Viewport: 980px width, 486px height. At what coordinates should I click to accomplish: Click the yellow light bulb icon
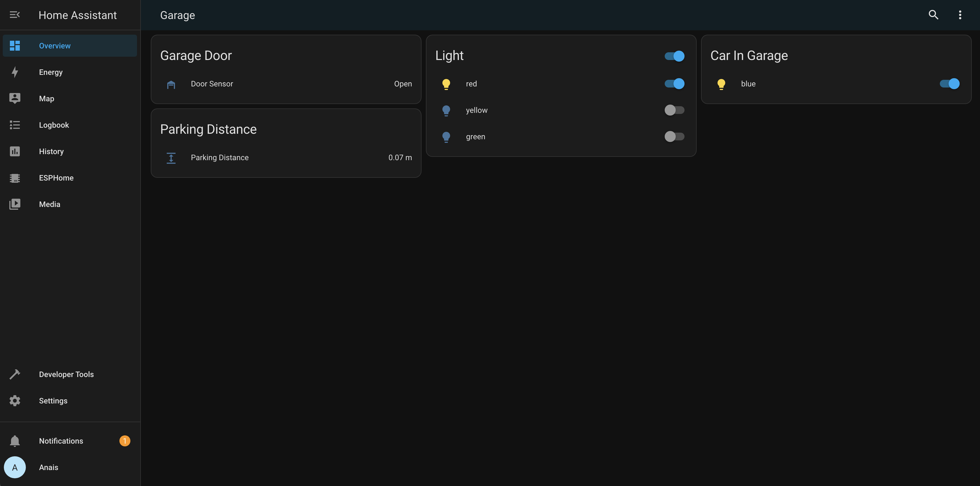[x=446, y=110]
